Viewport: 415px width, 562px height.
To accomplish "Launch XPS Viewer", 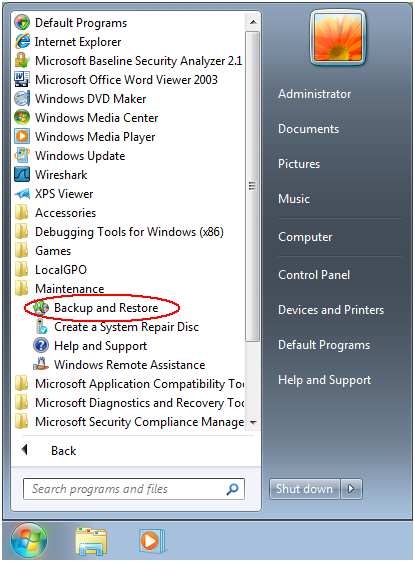I will tap(64, 194).
